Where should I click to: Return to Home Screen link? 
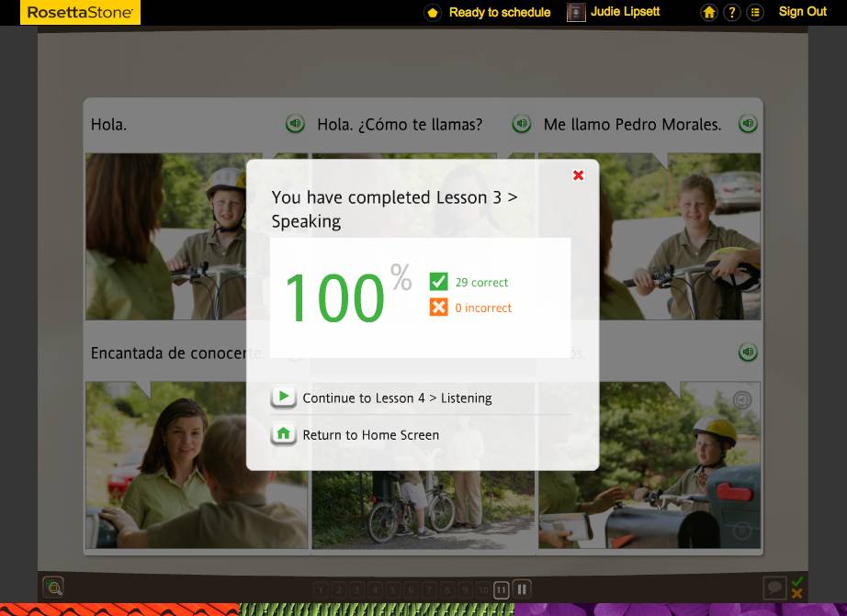(x=370, y=434)
